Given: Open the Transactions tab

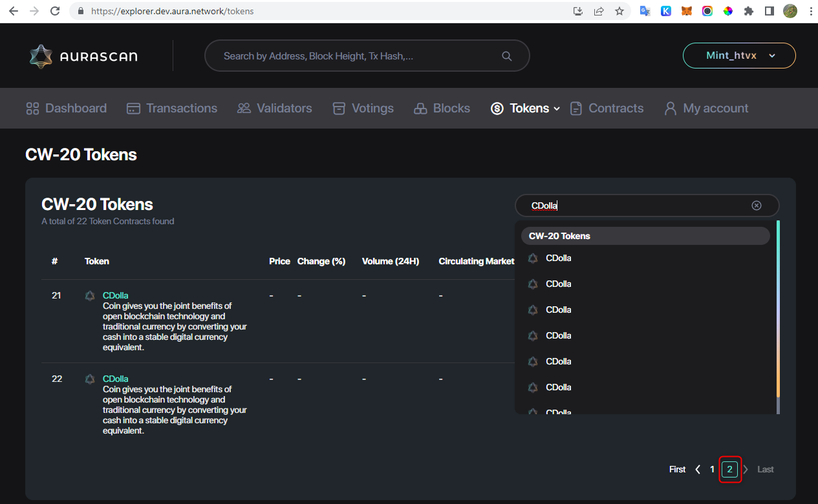Looking at the screenshot, I should (x=172, y=109).
